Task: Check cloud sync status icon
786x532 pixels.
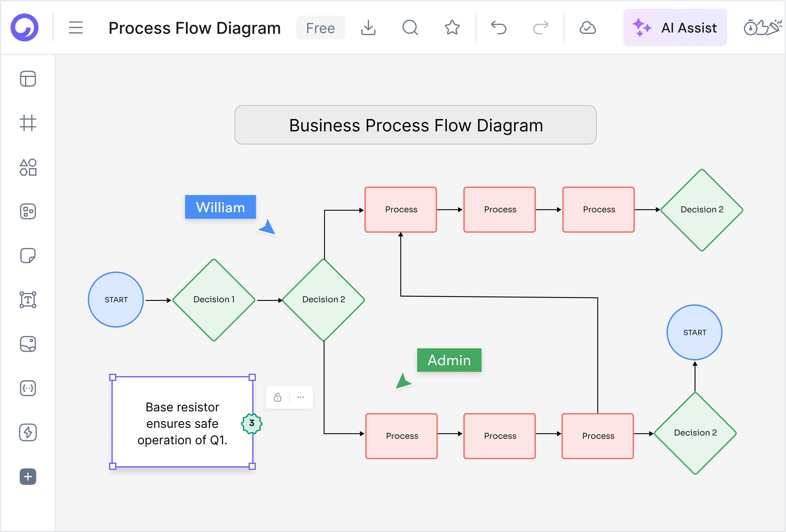Action: pyautogui.click(x=588, y=28)
